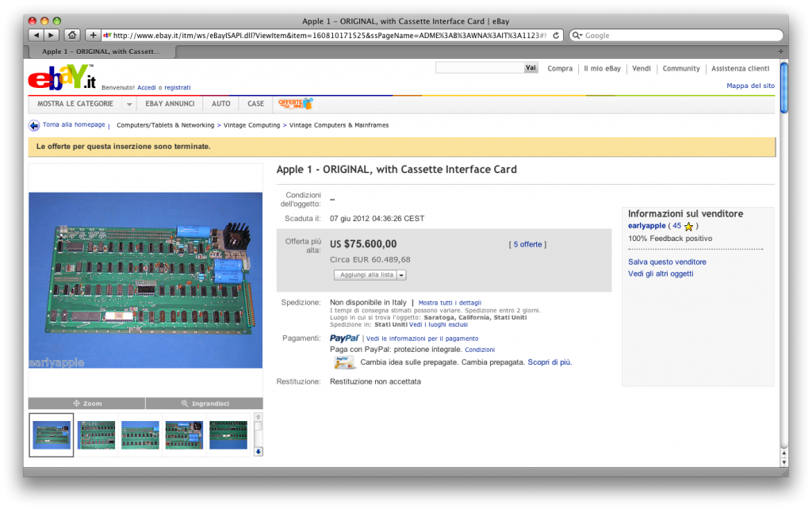Viewport: 812px width, 509px height.
Task: Open a new tab with the plus icon
Action: [780, 52]
